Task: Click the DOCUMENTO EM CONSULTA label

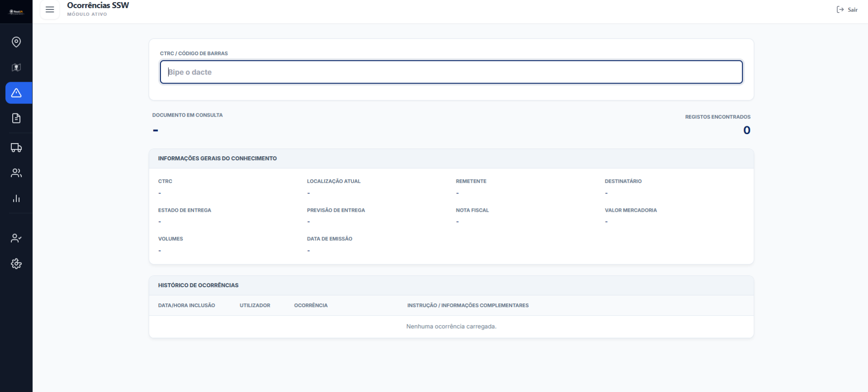Action: click(188, 115)
